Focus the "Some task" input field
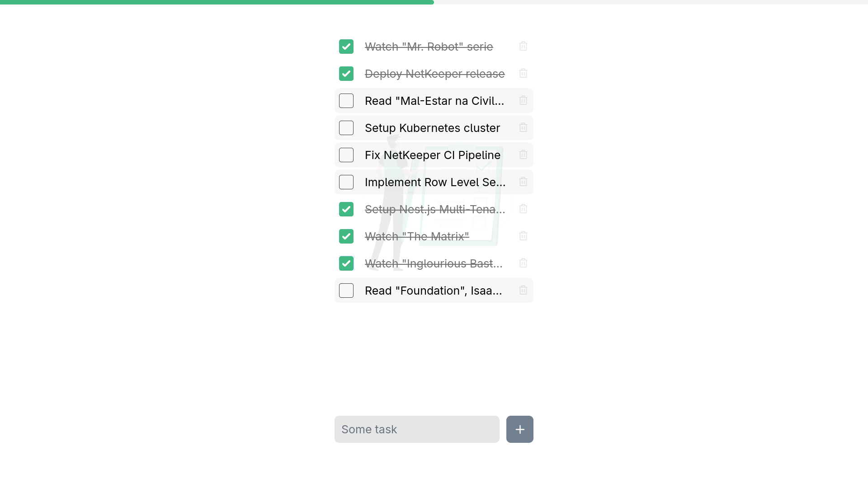 coord(417,429)
